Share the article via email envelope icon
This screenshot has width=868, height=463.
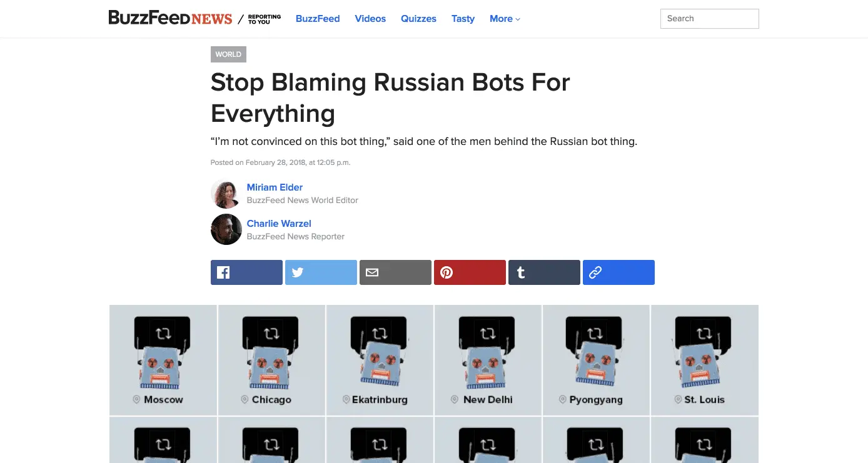[395, 272]
